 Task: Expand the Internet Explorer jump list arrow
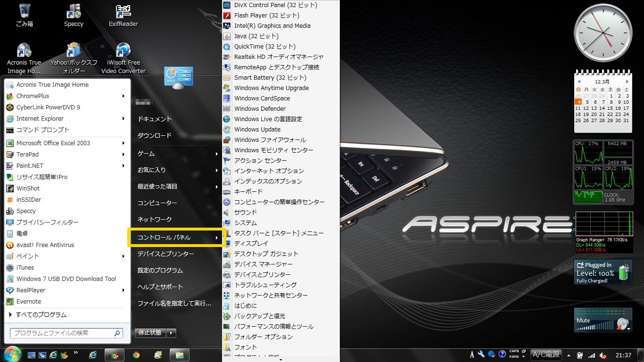pyautogui.click(x=124, y=118)
